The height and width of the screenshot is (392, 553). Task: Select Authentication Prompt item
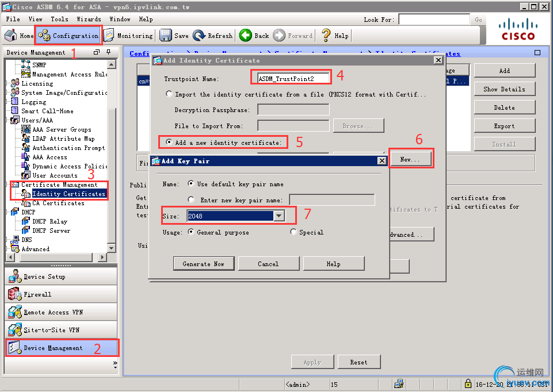(x=69, y=148)
